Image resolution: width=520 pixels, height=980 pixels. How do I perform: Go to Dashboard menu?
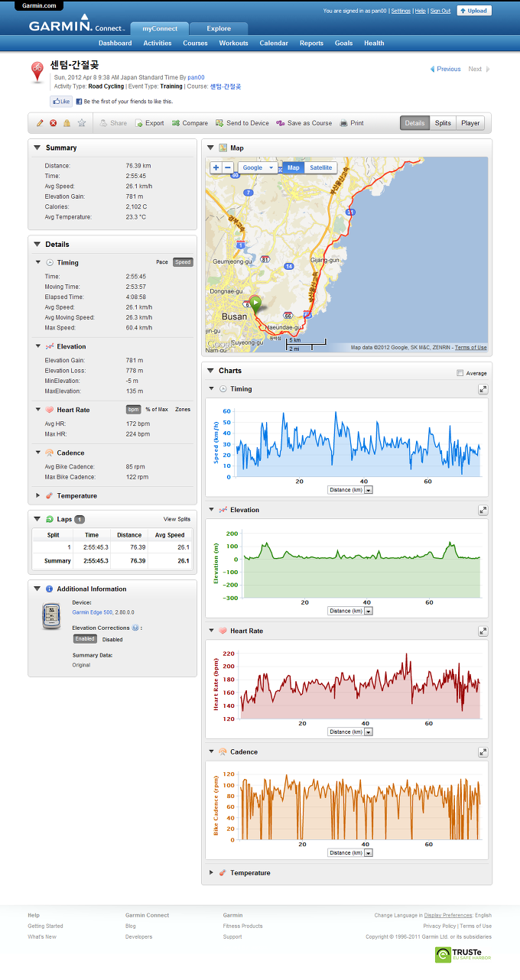[115, 43]
